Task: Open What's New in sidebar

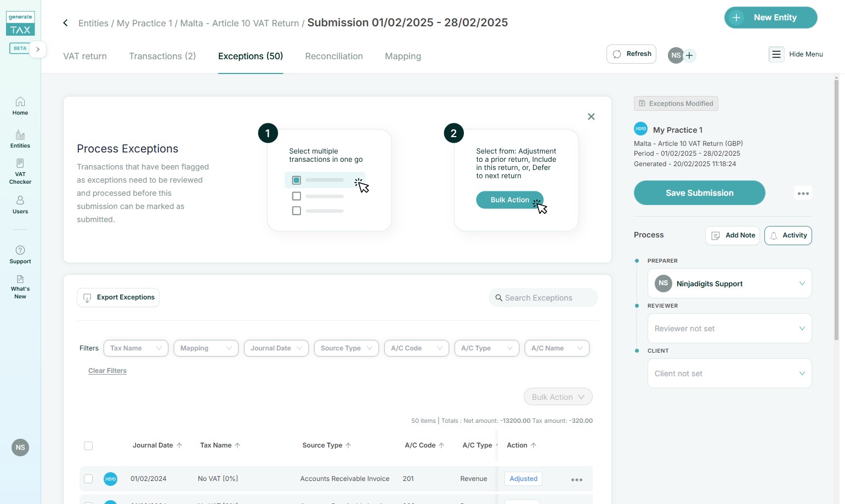Action: click(20, 287)
